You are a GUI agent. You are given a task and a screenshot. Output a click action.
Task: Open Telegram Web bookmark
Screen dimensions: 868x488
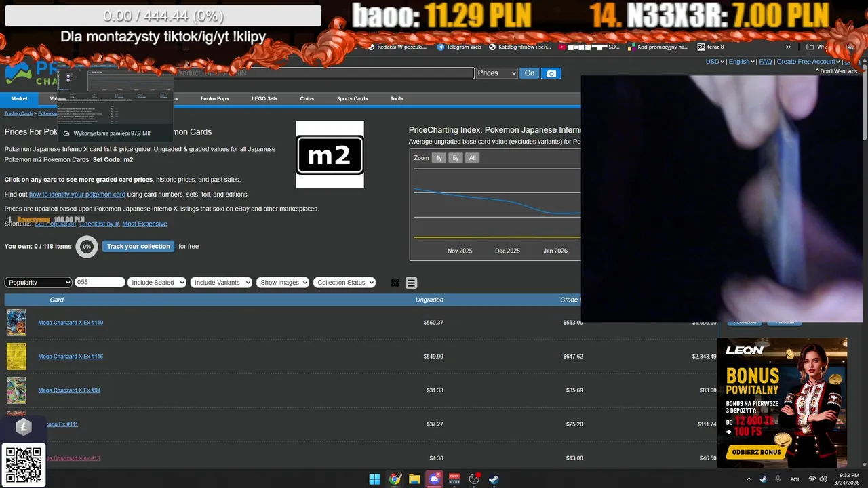[x=459, y=47]
